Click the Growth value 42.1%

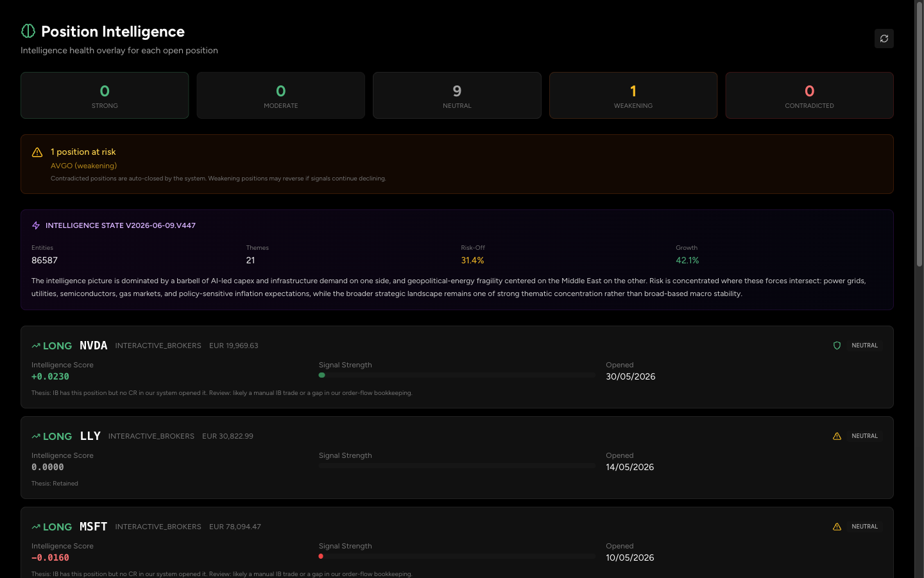[x=687, y=260]
